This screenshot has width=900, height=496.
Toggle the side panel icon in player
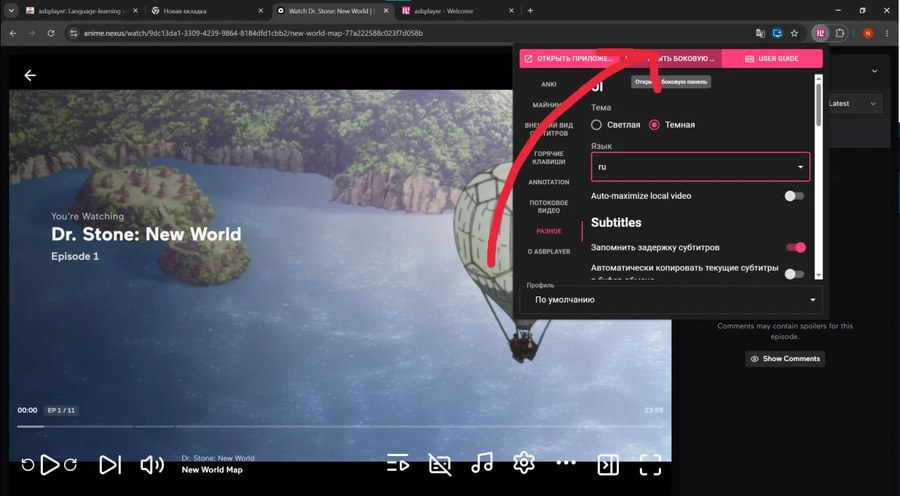pyautogui.click(x=608, y=464)
